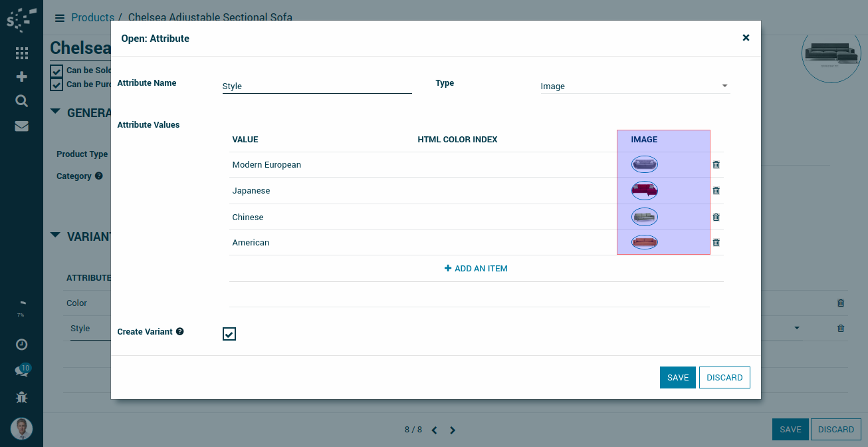The height and width of the screenshot is (447, 868).
Task: Open the debug bug icon in sidebar
Action: 21,398
